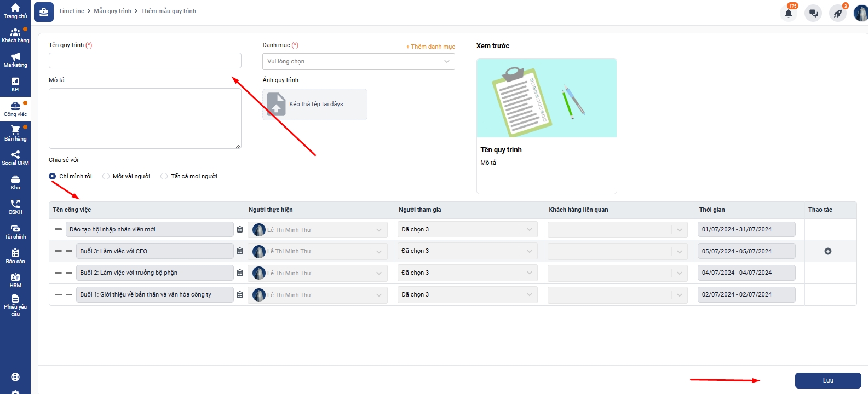Choose 'Một vài người' radio button
This screenshot has height=394, width=868.
pos(106,176)
